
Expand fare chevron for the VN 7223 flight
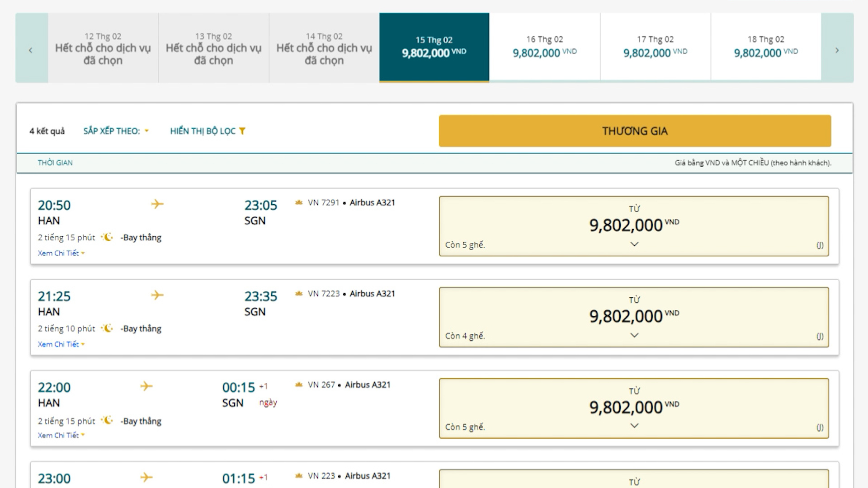[634, 335]
